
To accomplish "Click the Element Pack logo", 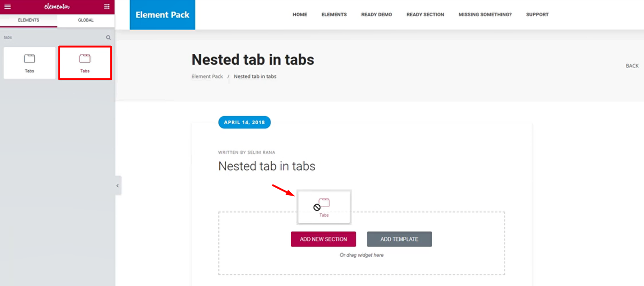I will [162, 15].
